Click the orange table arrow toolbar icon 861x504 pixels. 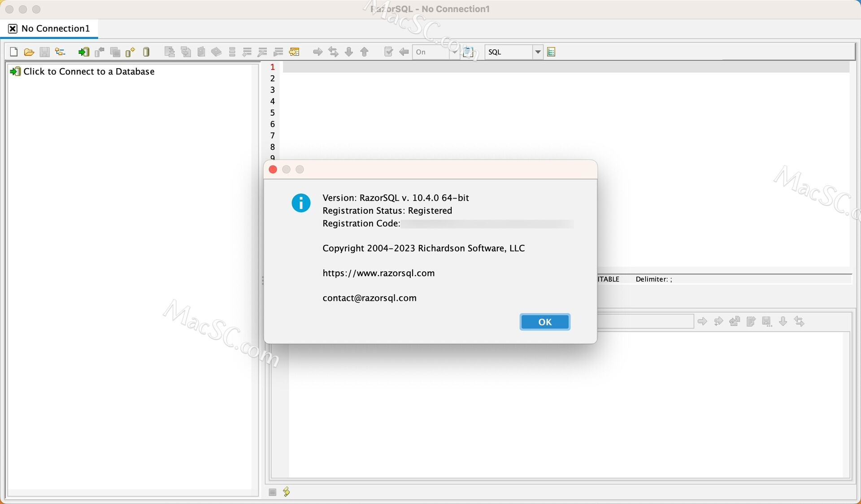294,52
